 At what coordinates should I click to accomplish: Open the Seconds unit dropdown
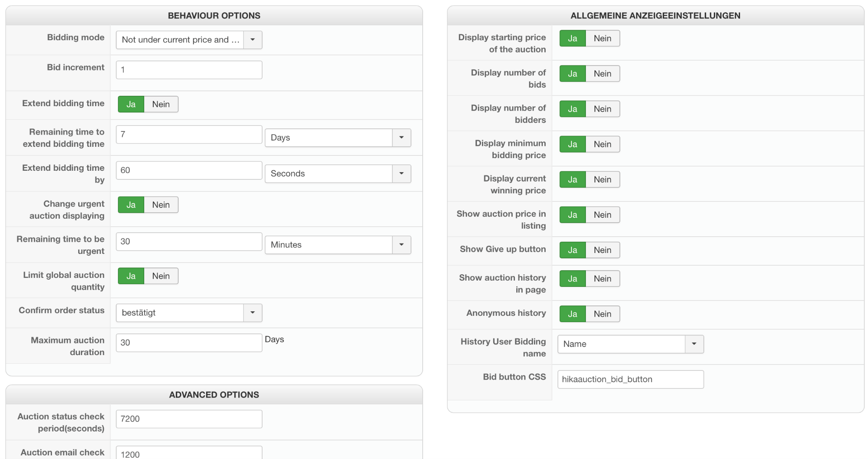pyautogui.click(x=338, y=174)
